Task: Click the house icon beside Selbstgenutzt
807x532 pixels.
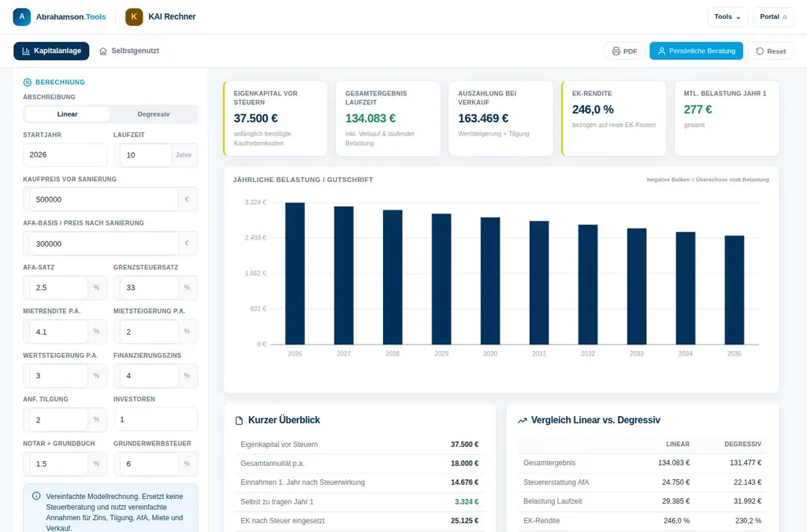Action: pos(103,51)
